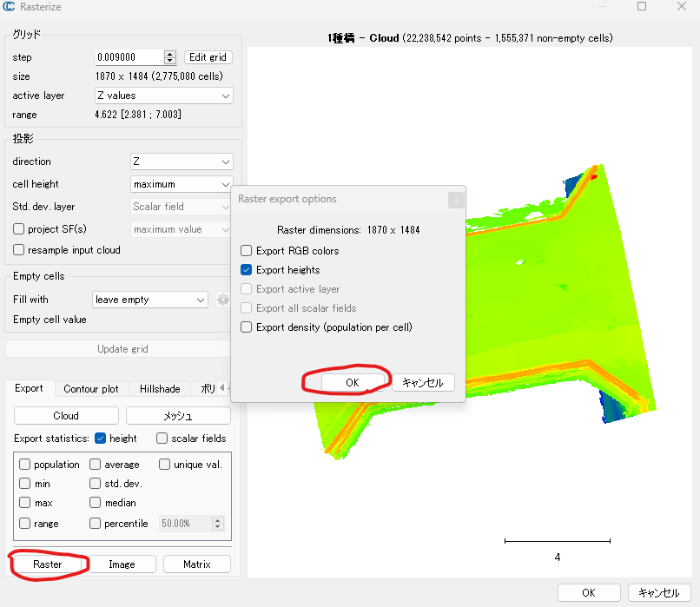Uncheck the Export heights option
Screen dimensions: 700x607
(x=247, y=270)
